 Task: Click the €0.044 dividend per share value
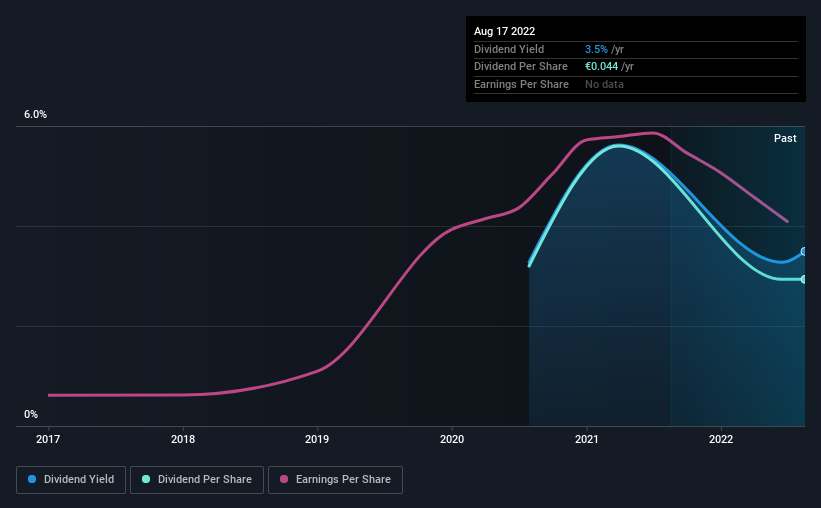[601, 67]
